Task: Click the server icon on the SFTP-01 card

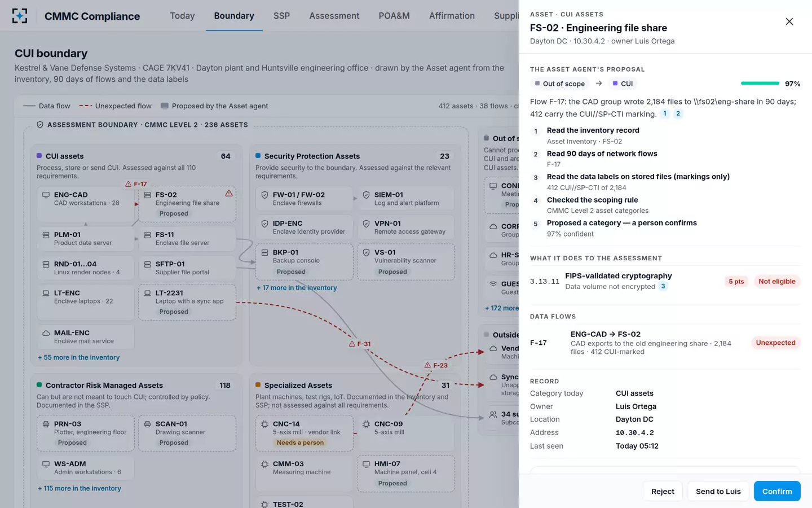Action: point(147,264)
